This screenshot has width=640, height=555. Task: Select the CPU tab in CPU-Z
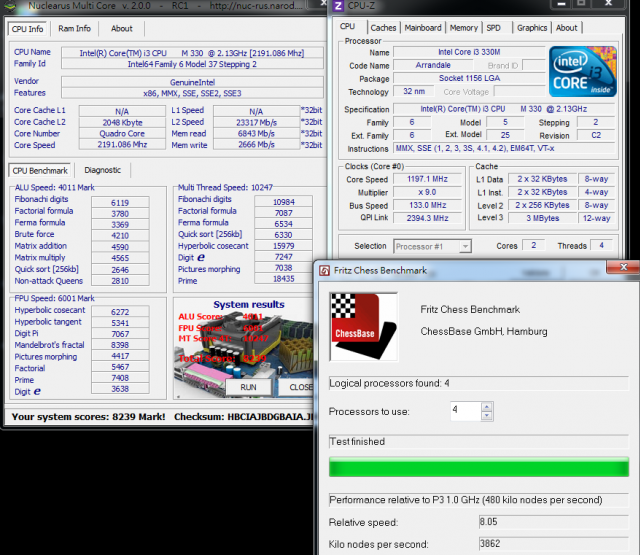[x=347, y=27]
